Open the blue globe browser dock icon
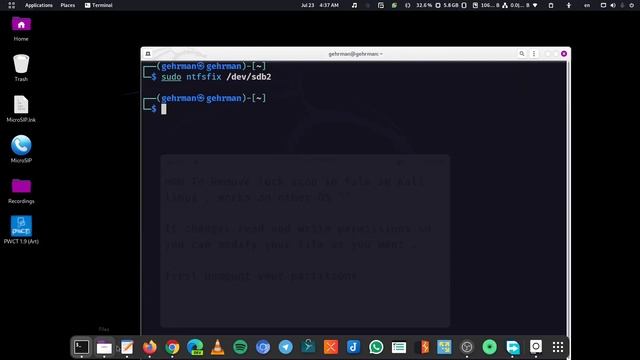640x360 pixels. 263,347
